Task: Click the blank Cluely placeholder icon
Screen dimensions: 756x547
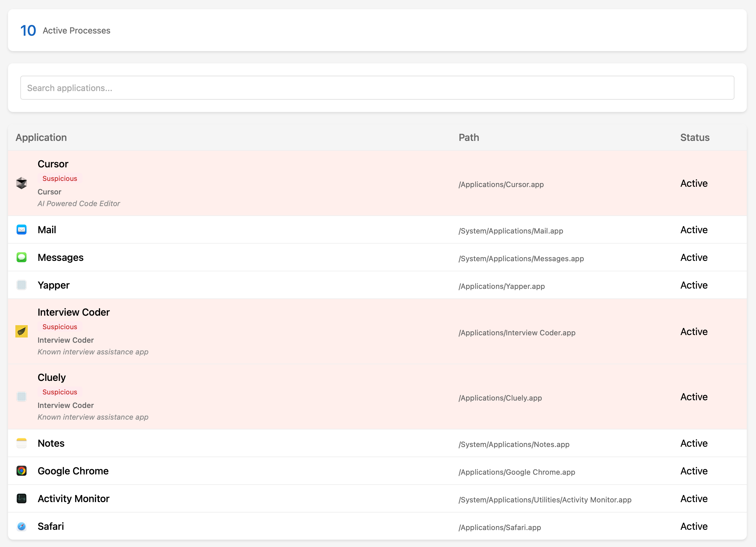Action: tap(21, 397)
